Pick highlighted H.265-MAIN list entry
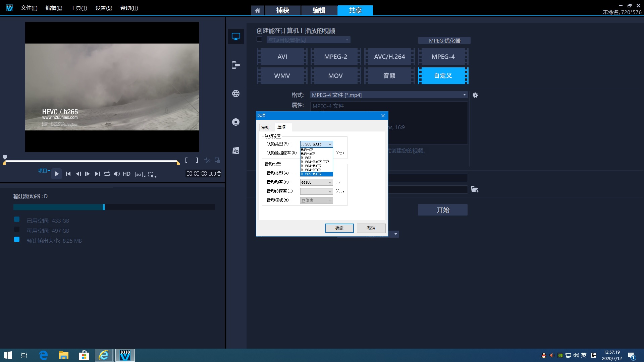The width and height of the screenshot is (644, 362). (x=316, y=174)
